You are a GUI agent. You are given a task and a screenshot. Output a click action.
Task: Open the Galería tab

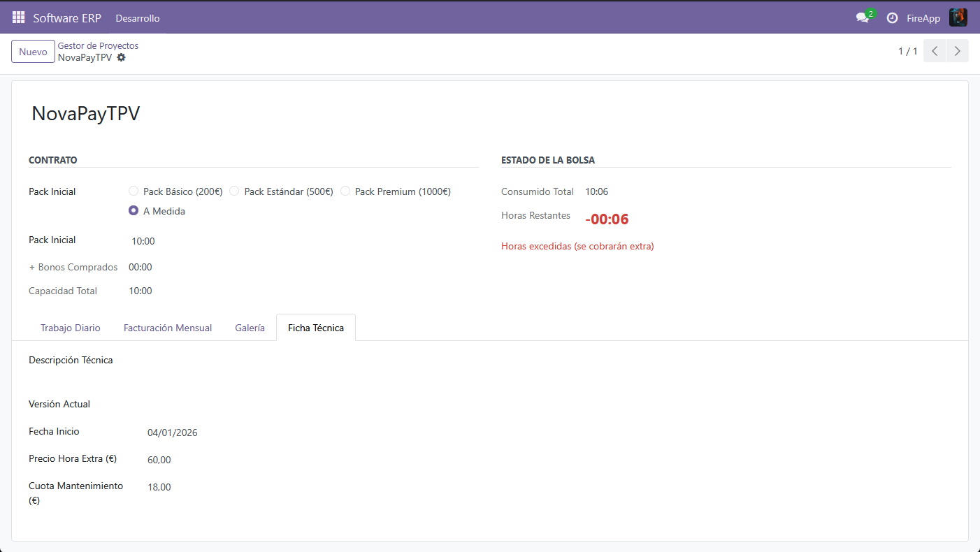[x=250, y=328]
